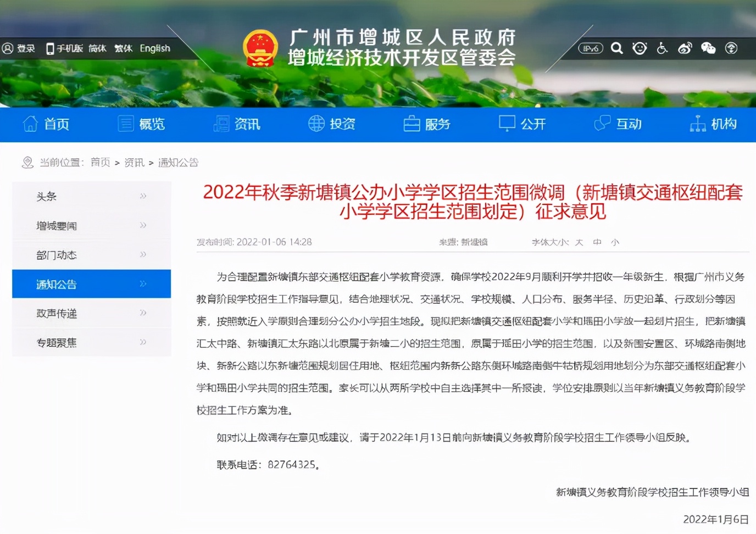756x534 pixels.
Task: Switch text to 繁体 traditional Chinese
Action: point(123,48)
